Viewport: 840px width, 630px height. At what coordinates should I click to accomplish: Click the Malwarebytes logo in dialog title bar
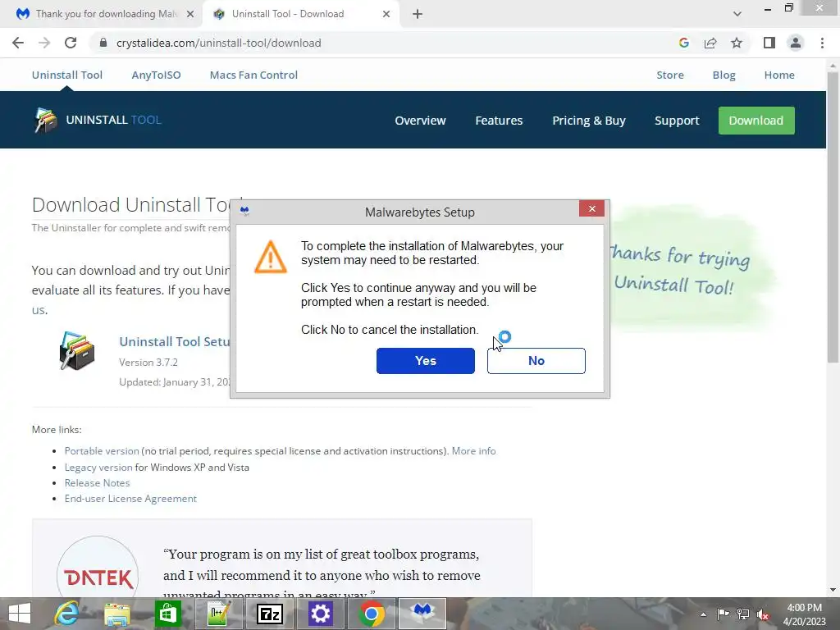(x=244, y=211)
